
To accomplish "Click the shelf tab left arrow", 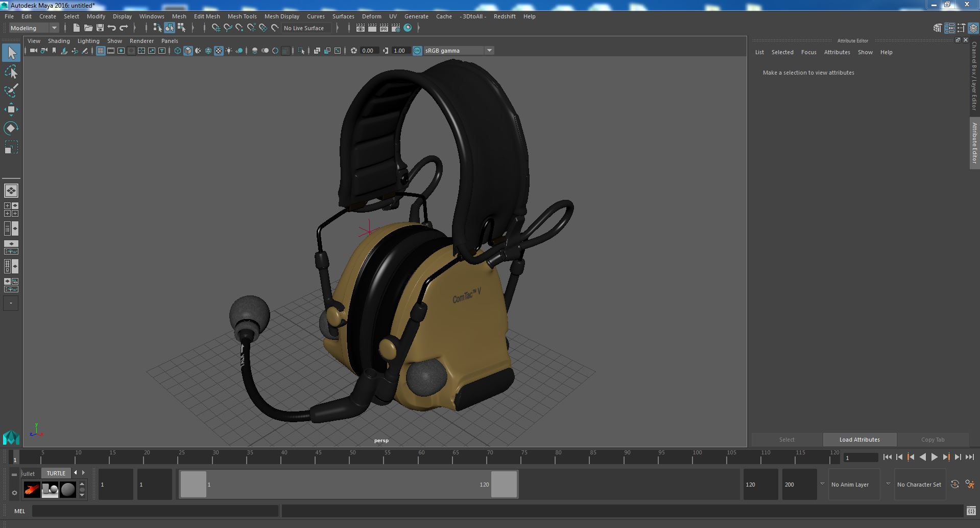I will coord(76,473).
